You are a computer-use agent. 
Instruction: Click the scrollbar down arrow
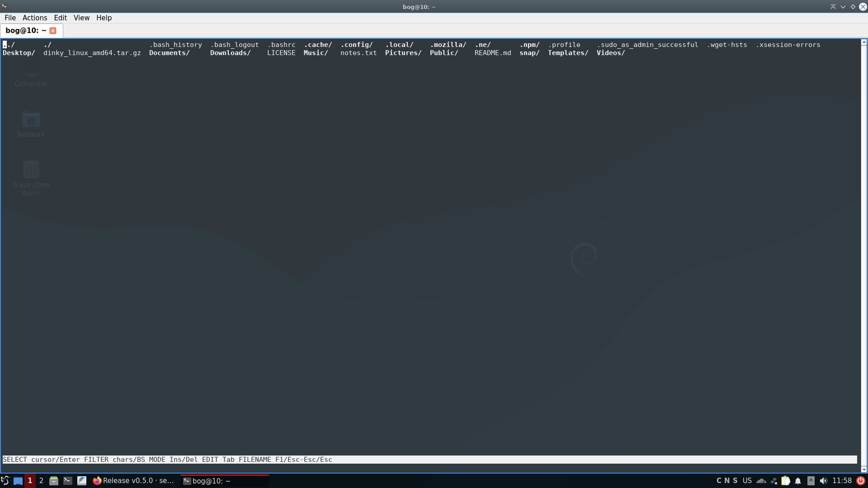tap(864, 470)
